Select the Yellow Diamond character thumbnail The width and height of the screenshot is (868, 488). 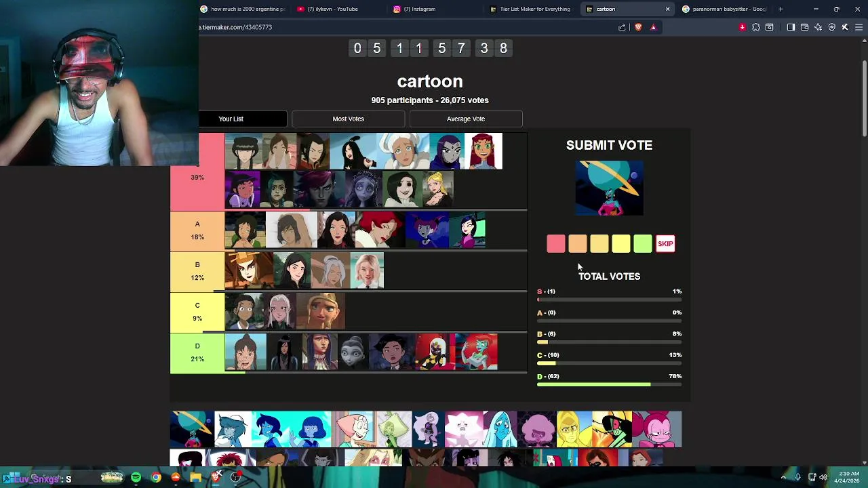tap(574, 429)
